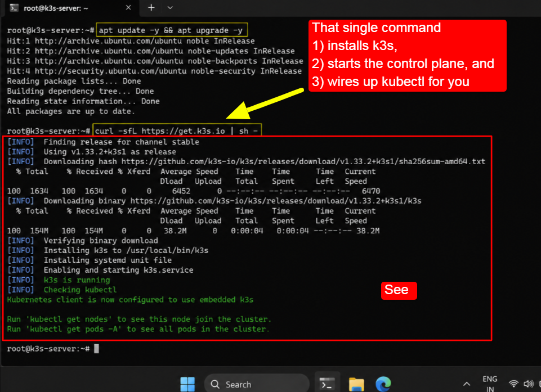The width and height of the screenshot is (541, 392).
Task: Click 'Verifying binary download' line
Action: click(82, 240)
